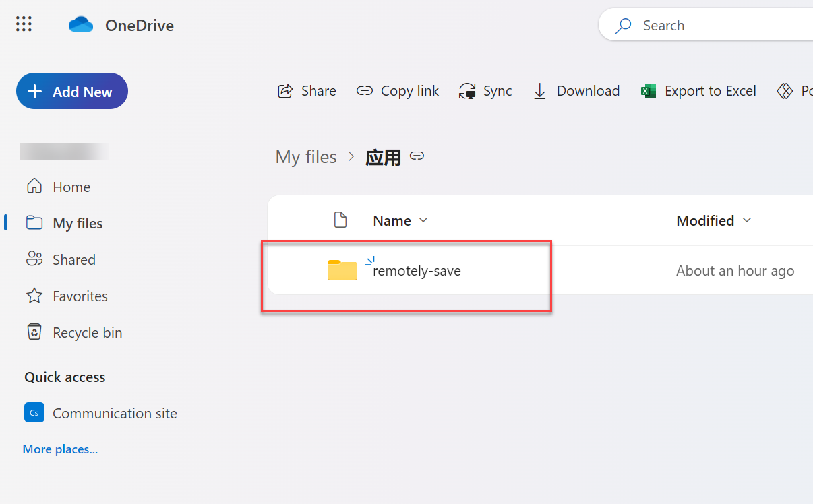The image size is (813, 504).
Task: Click the document icon in the column header
Action: [x=340, y=220]
